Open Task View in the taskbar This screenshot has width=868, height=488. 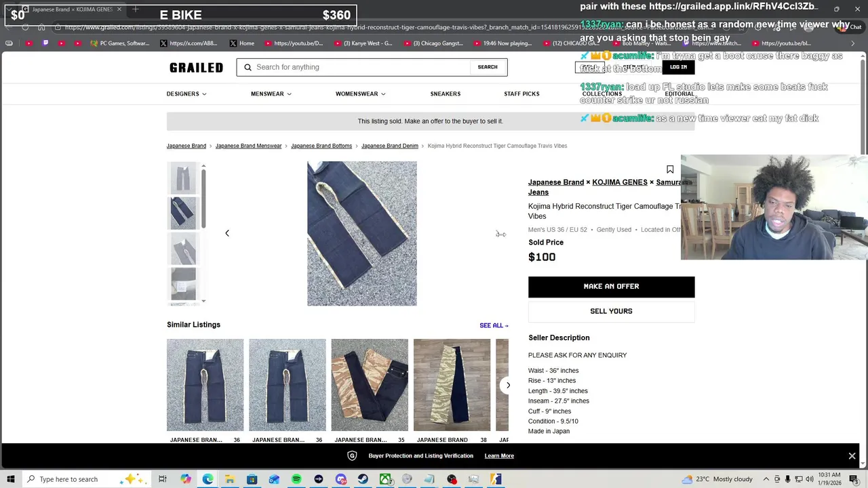(163, 479)
